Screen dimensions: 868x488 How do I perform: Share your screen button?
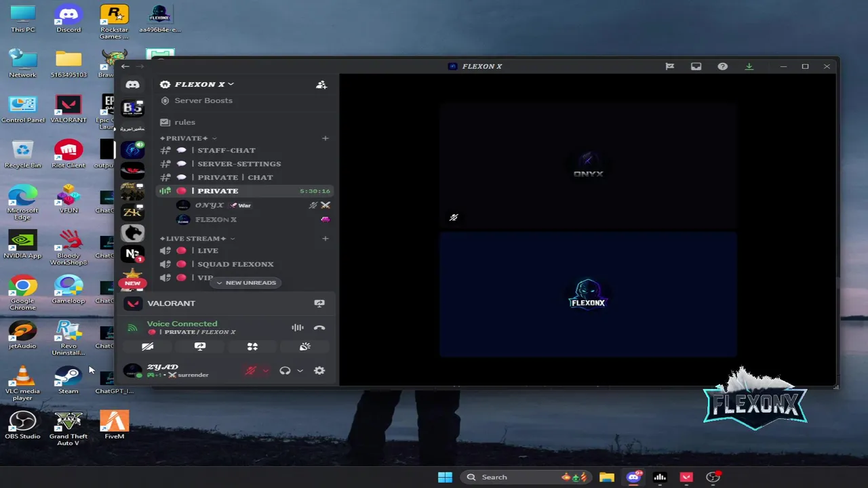[200, 346]
